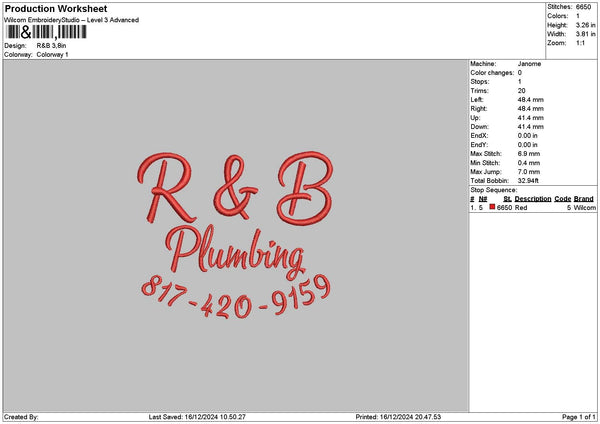Click the 'Colorway 1' value
This screenshot has height=424, width=600.
52,55
